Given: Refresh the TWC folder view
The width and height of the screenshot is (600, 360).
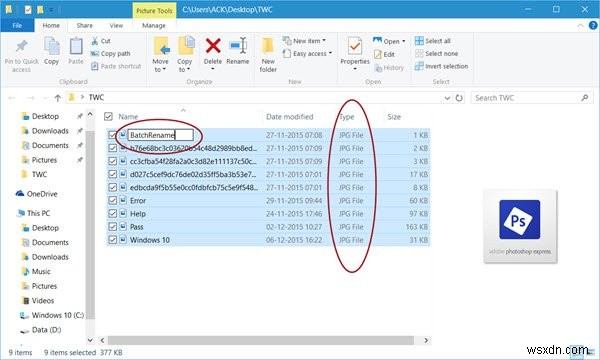Looking at the screenshot, I should click(459, 98).
